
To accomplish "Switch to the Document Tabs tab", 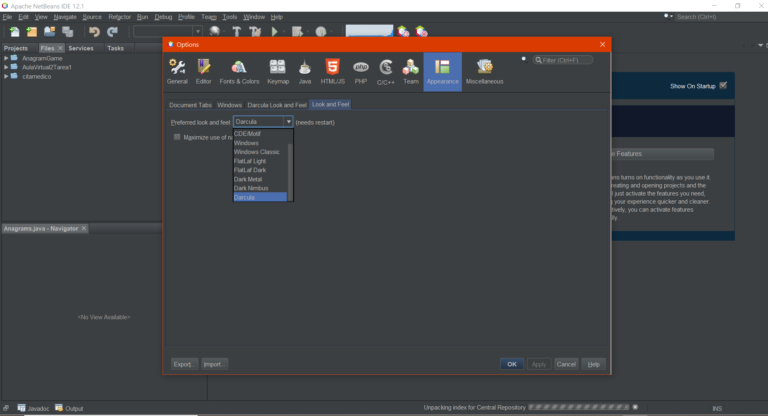I will (191, 105).
